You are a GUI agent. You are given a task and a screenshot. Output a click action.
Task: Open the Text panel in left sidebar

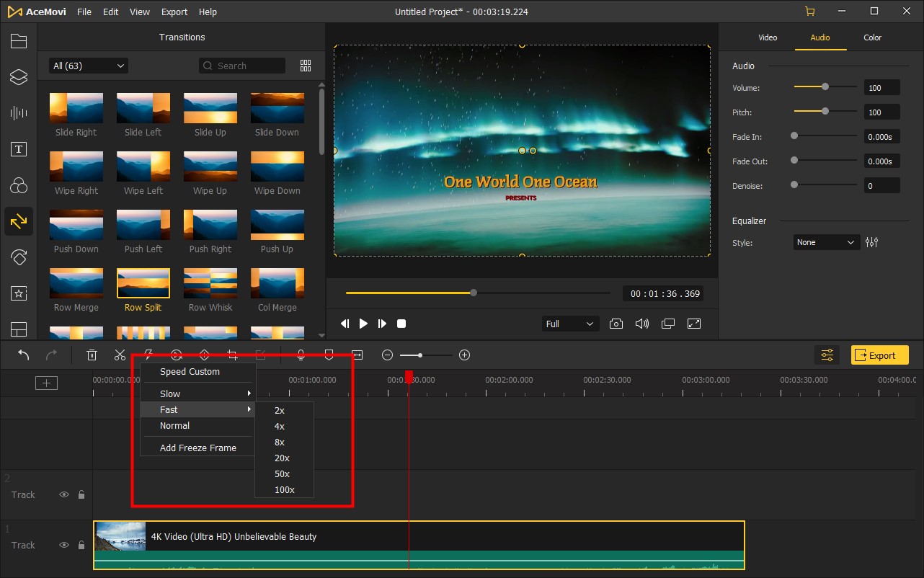[x=18, y=149]
